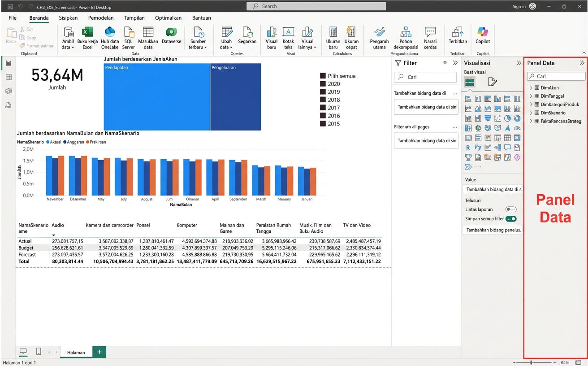Expand the DimAkun table

click(x=531, y=87)
